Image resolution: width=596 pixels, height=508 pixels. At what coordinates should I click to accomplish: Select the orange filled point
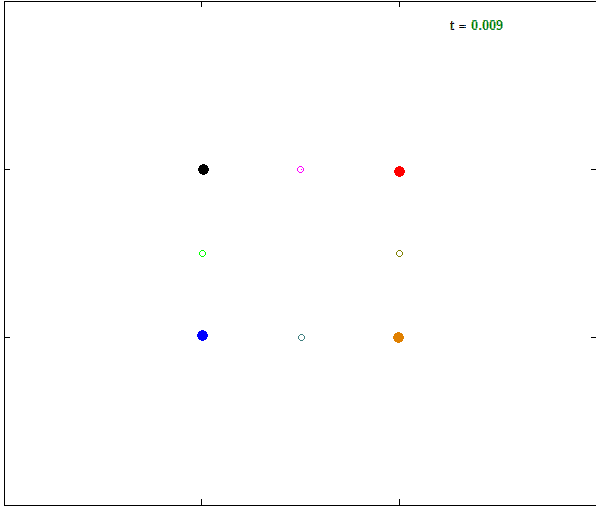398,338
